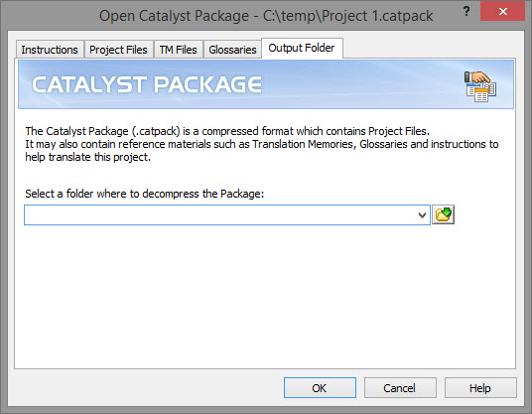Confirm with the OK button
Image resolution: width=532 pixels, height=414 pixels.
pyautogui.click(x=320, y=388)
